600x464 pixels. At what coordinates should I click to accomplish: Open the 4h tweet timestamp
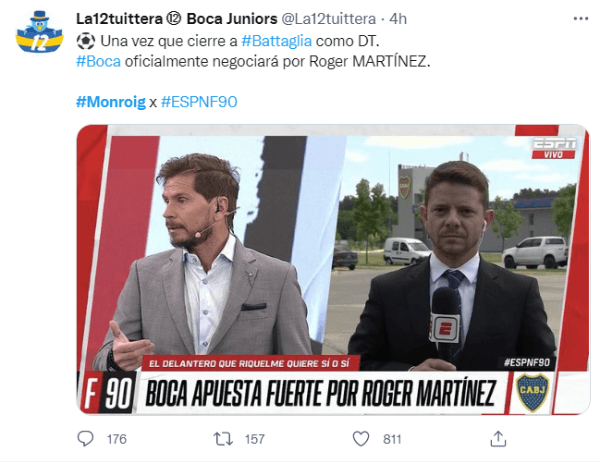(398, 19)
